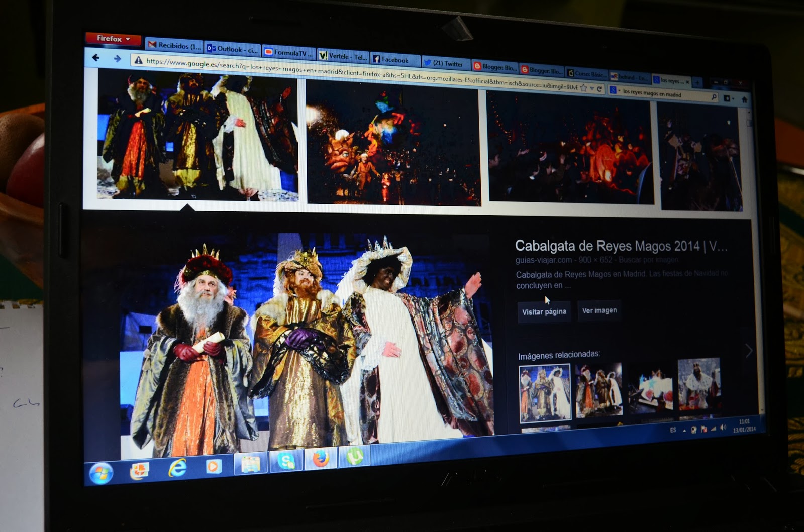Click the ES language indicator in tray

coord(673,431)
